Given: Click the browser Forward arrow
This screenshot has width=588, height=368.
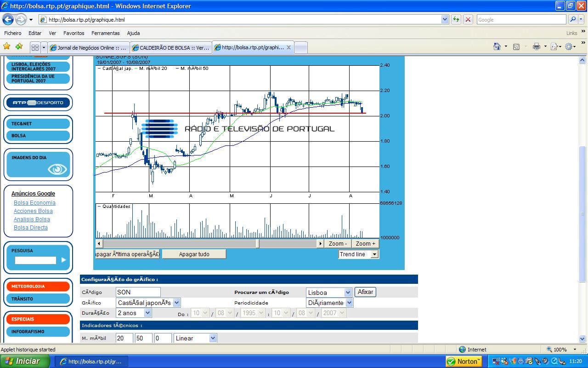Looking at the screenshot, I should pyautogui.click(x=21, y=20).
